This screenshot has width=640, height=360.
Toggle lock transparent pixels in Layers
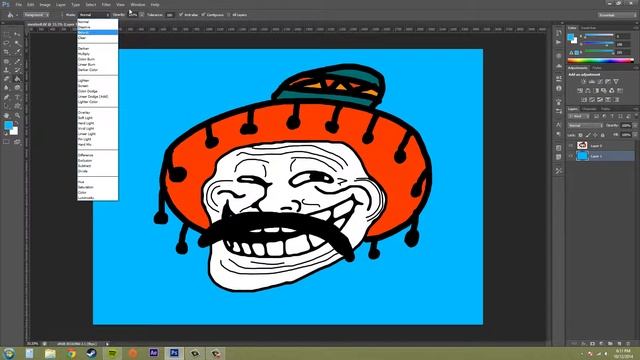click(580, 135)
